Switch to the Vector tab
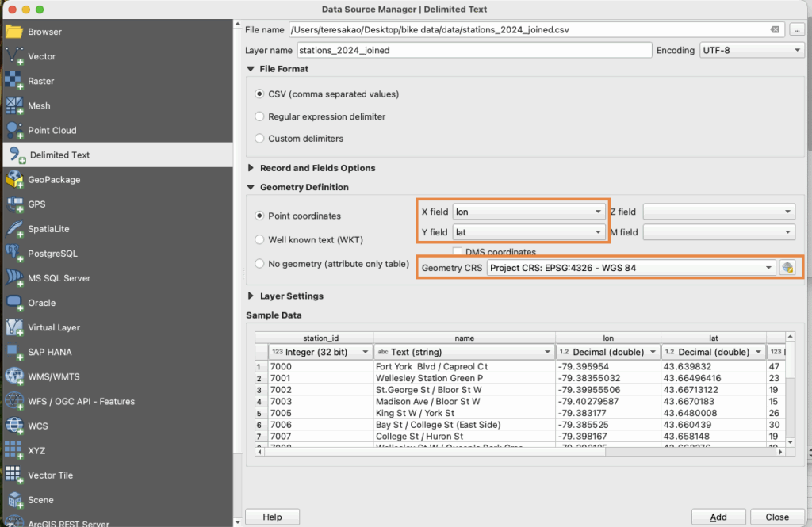The image size is (812, 527). [41, 56]
